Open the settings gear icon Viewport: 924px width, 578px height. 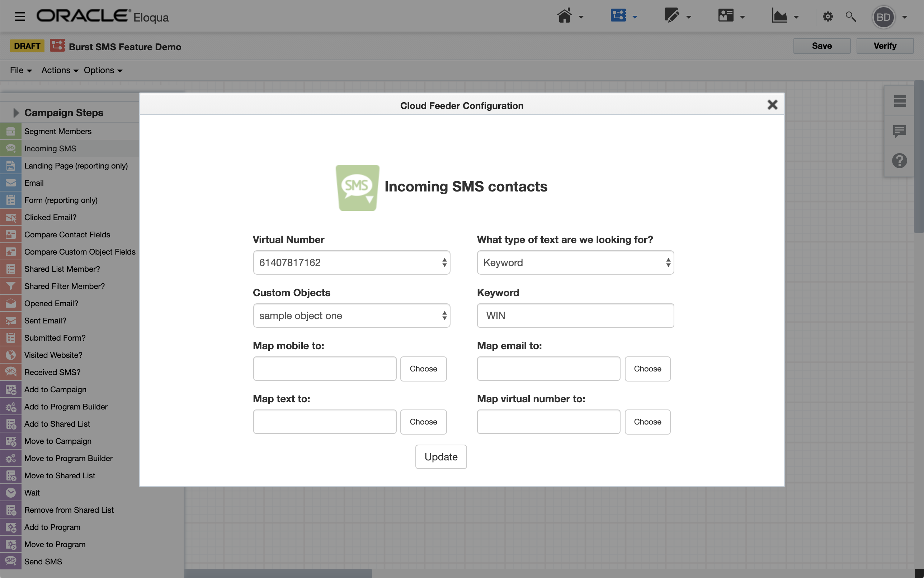(828, 16)
